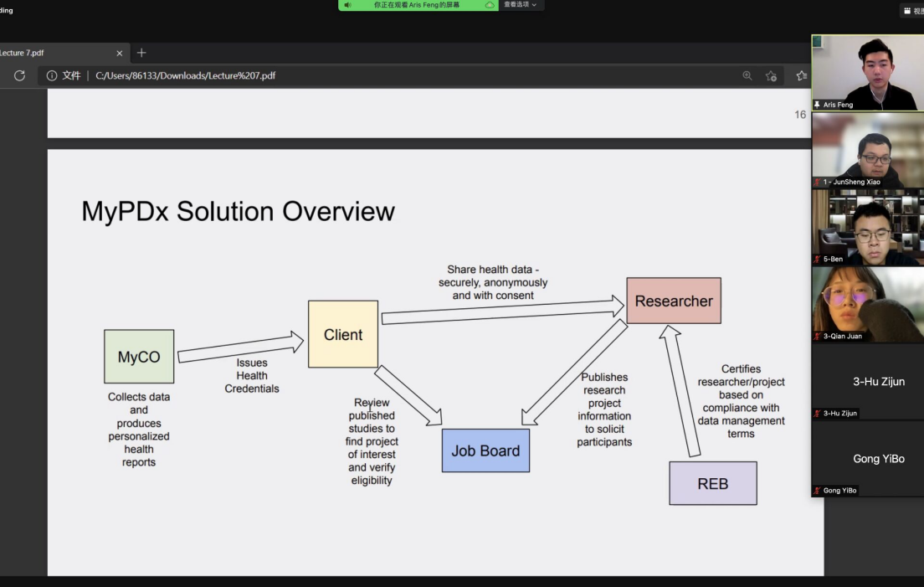Click the cloud icon in green sharing bar
This screenshot has width=924, height=587.
click(490, 5)
